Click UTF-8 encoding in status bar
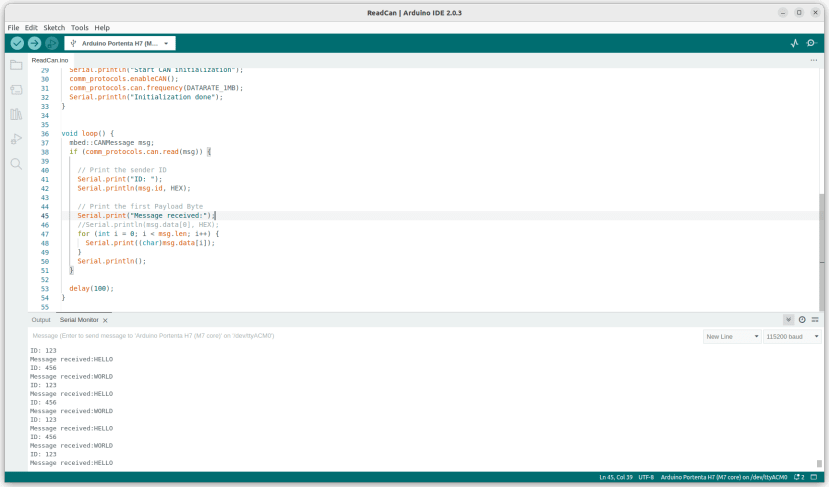Viewport: 829px width, 487px height. click(646, 477)
